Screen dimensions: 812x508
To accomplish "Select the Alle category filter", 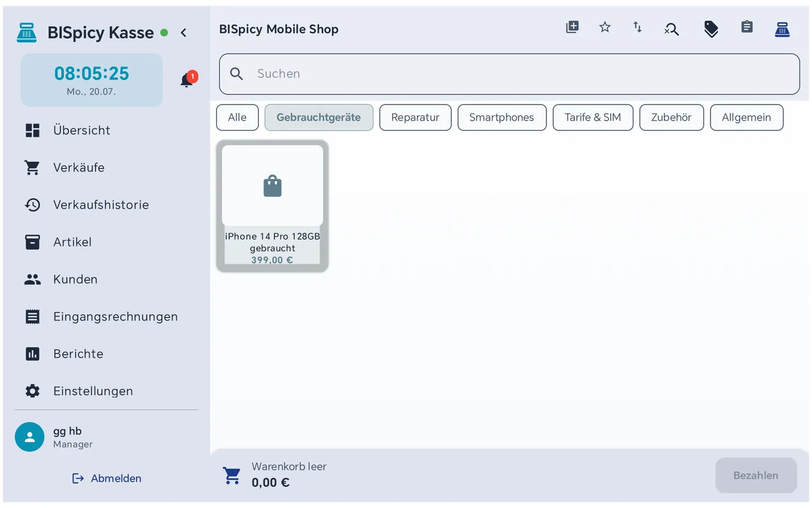I will pos(237,117).
